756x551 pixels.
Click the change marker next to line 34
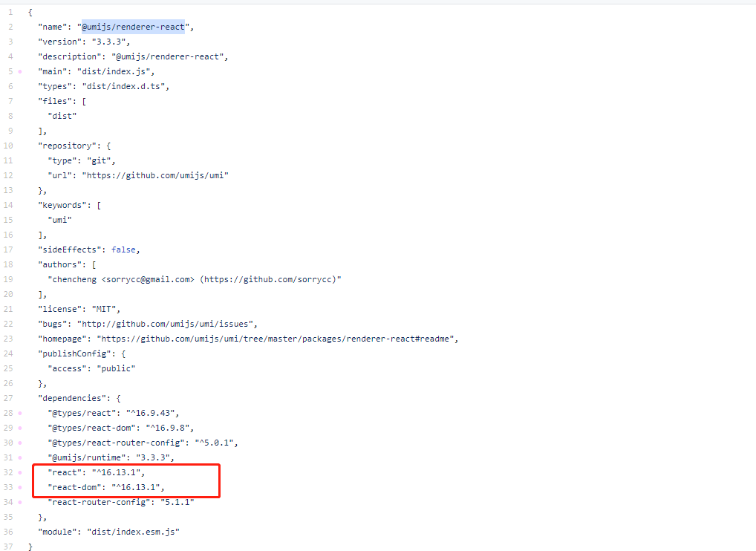pos(20,501)
